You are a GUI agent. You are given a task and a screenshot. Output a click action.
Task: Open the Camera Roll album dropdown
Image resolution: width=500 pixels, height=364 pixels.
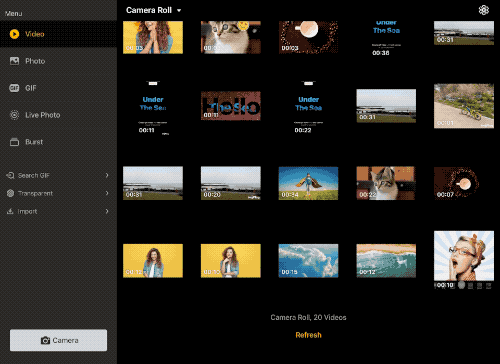[154, 10]
